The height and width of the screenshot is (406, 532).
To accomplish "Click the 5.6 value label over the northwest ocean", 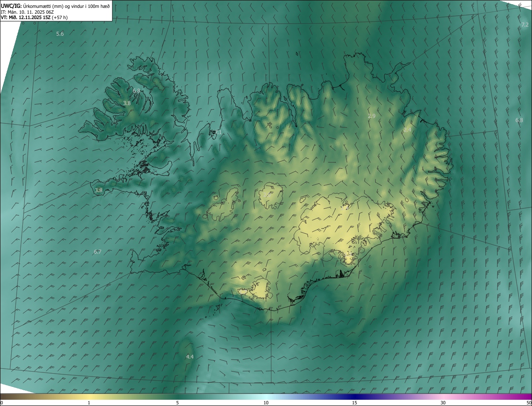I will 60,34.
